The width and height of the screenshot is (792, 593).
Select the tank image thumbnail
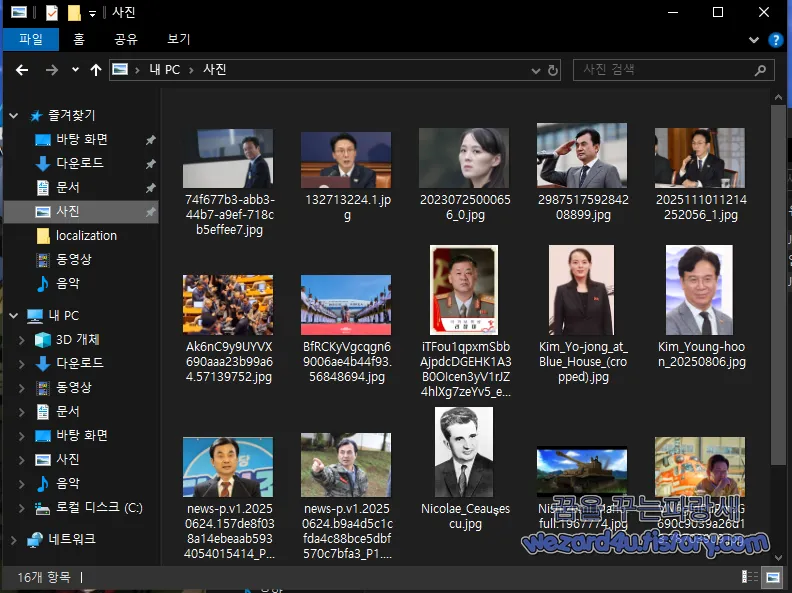pos(582,472)
